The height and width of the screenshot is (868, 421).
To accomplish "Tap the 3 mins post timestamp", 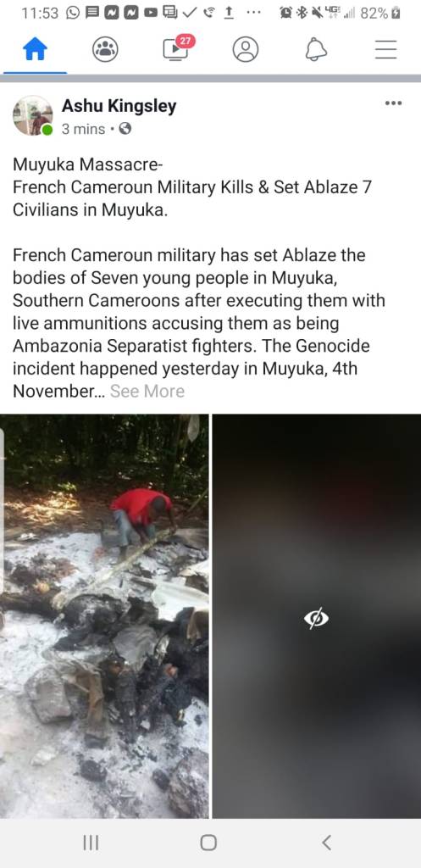I will coord(83,130).
